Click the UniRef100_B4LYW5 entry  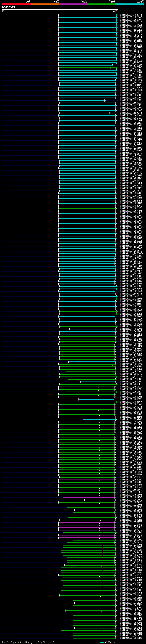tap(131, 273)
